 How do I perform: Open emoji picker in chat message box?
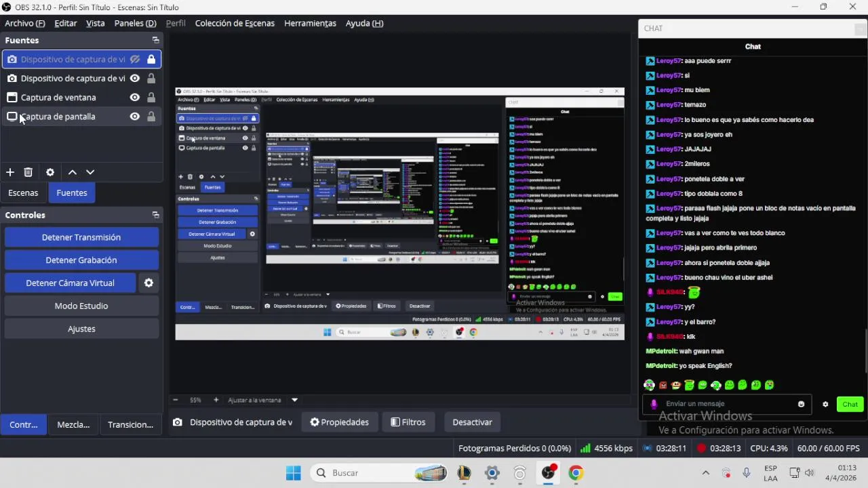801,404
